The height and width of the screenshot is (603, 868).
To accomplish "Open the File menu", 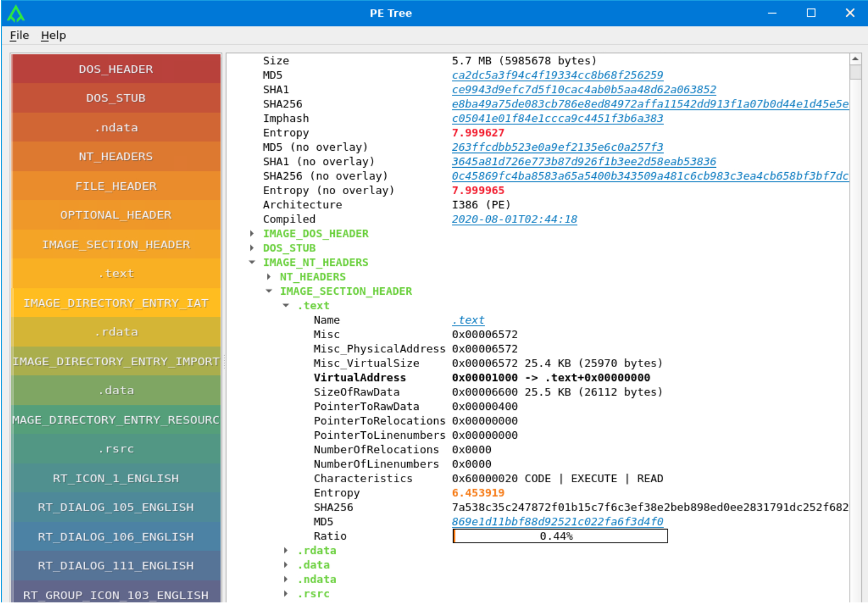I will pyautogui.click(x=19, y=35).
